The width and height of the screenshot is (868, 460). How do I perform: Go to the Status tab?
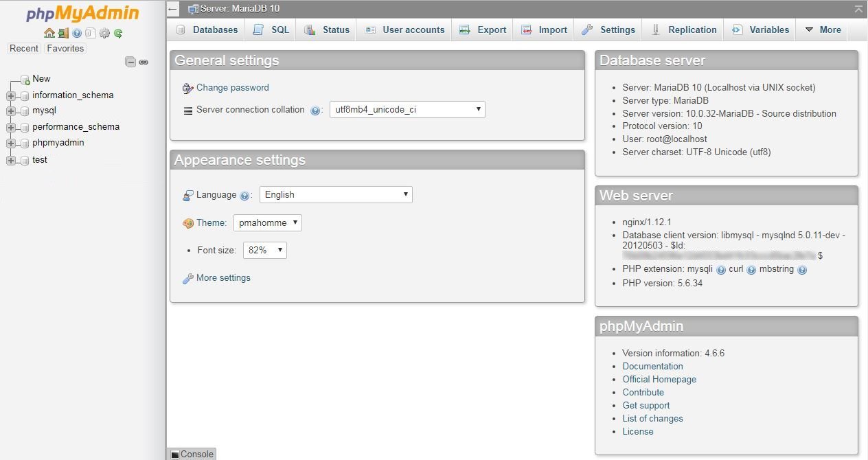pos(327,30)
